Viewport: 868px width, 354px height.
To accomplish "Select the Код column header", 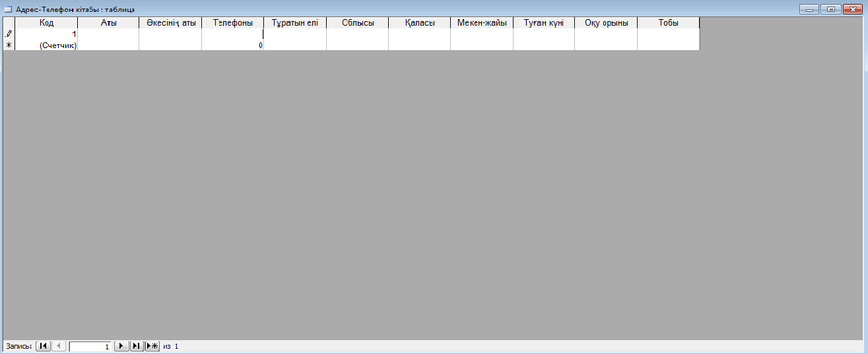I will pyautogui.click(x=46, y=22).
